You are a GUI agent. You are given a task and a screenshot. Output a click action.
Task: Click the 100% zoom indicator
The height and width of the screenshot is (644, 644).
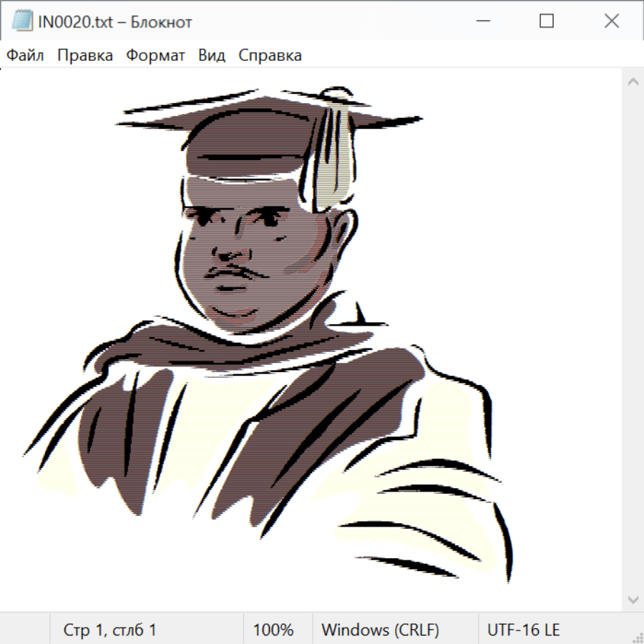[273, 630]
